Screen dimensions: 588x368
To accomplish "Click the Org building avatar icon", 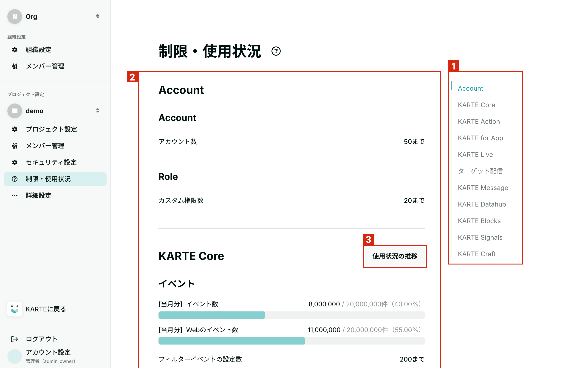I will 14,17.
